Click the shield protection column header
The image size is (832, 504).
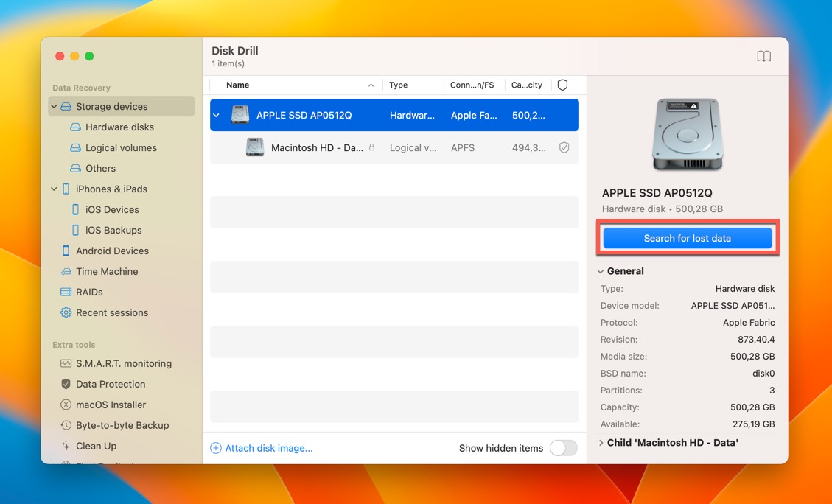pos(562,85)
